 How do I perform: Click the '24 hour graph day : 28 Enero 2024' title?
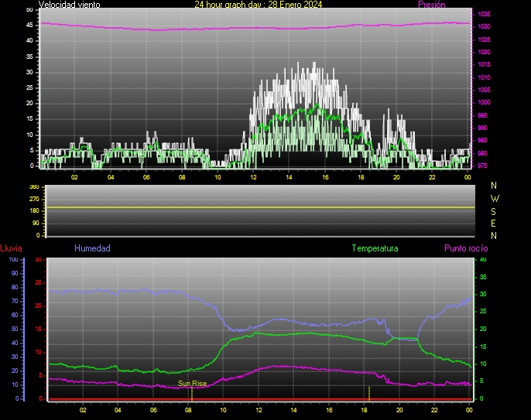point(258,5)
